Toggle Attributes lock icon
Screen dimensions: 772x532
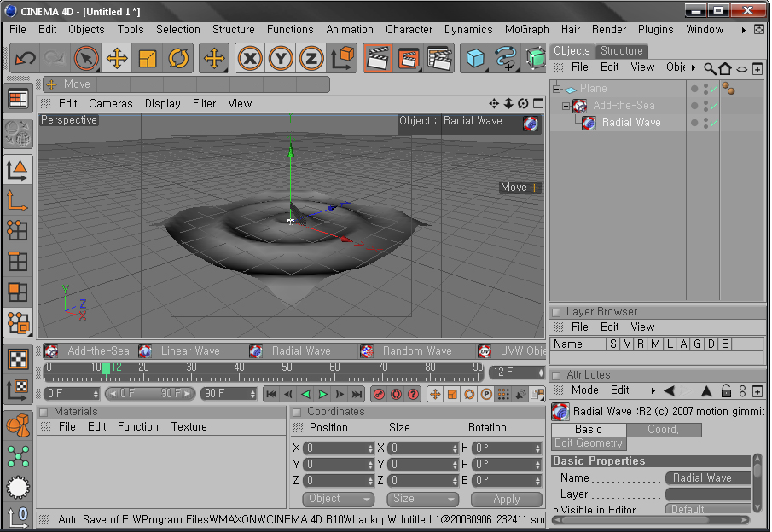pyautogui.click(x=726, y=391)
